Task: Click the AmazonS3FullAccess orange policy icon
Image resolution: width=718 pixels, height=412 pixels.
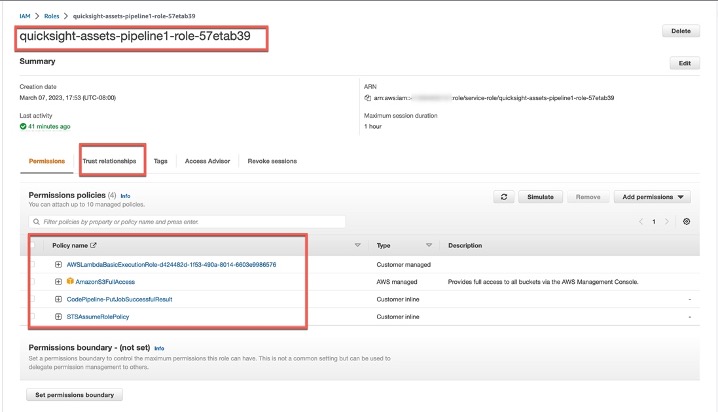Action: tap(70, 281)
